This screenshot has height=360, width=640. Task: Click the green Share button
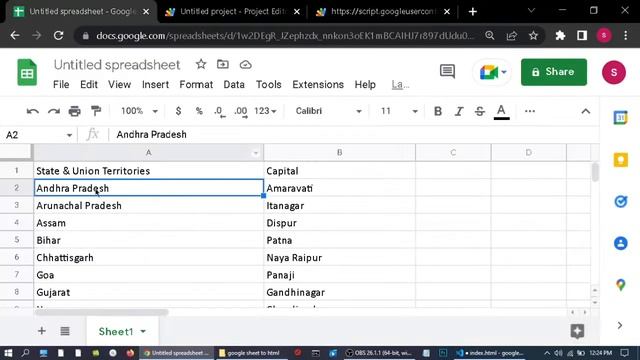click(554, 72)
